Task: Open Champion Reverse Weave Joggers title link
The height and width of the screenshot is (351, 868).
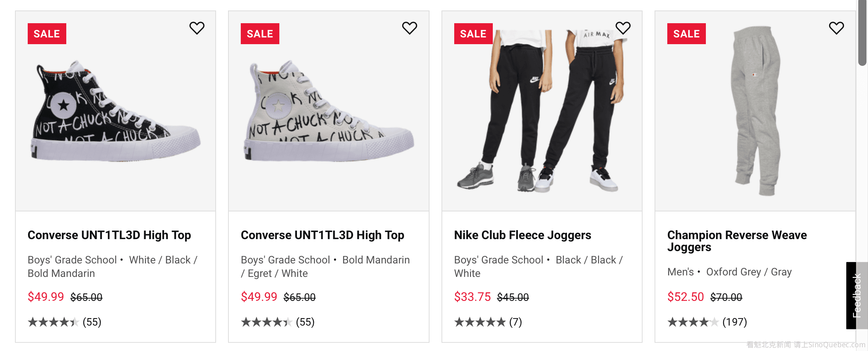Action: coord(737,241)
